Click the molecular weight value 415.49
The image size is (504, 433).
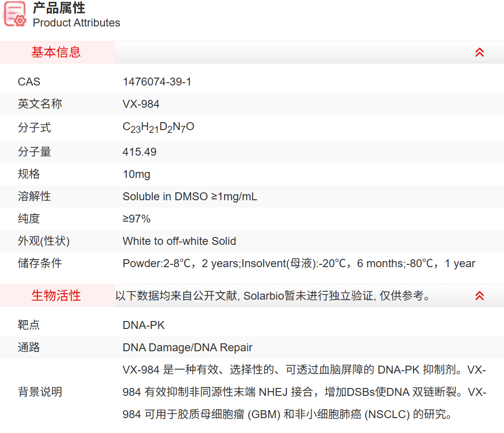point(139,152)
